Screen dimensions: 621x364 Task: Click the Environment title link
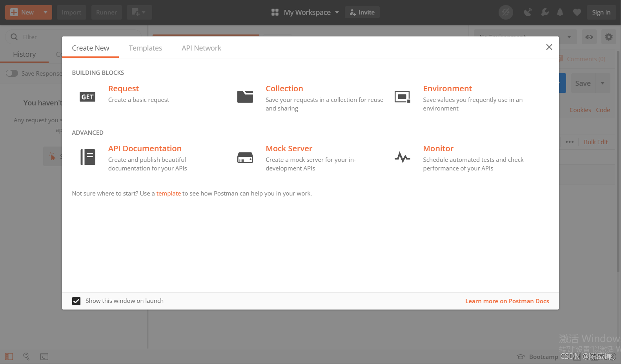pos(447,89)
